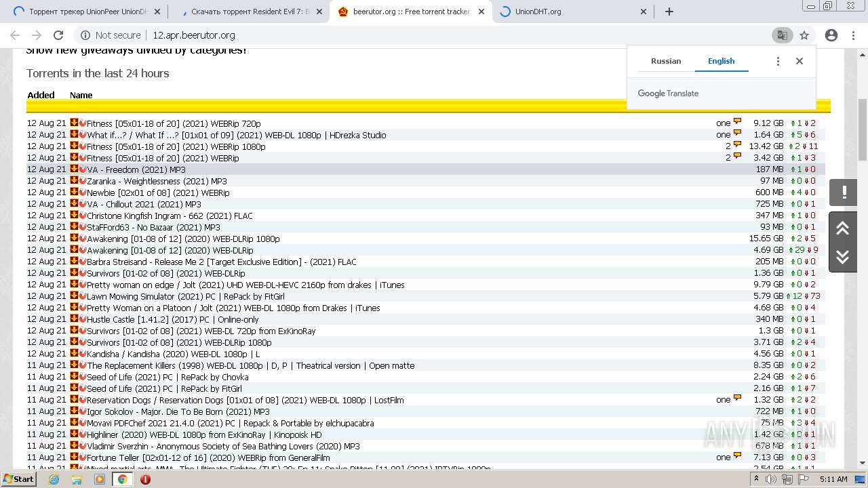This screenshot has height=488, width=868.
Task: Open 'Survivors WEB-DL 720p from ExKinoRay' link
Action: click(201, 331)
